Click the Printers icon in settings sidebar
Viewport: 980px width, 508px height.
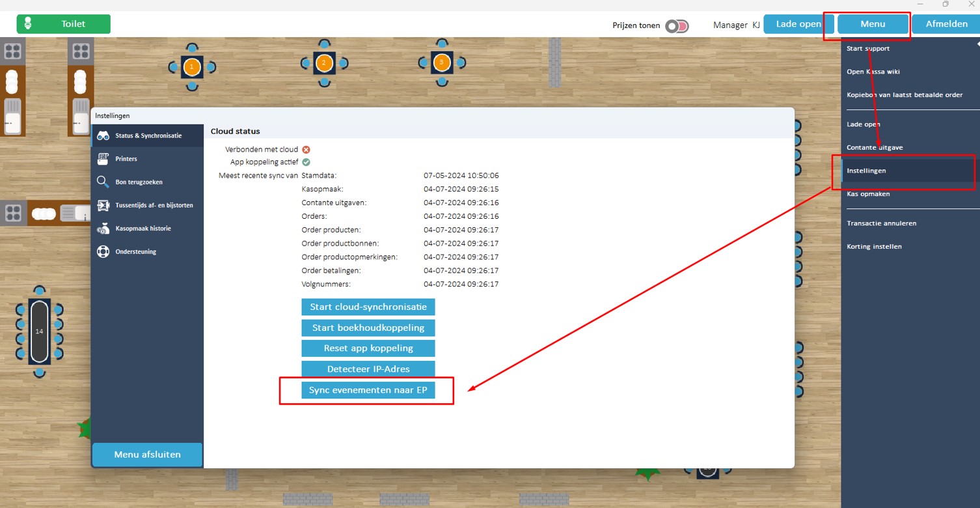pos(103,159)
